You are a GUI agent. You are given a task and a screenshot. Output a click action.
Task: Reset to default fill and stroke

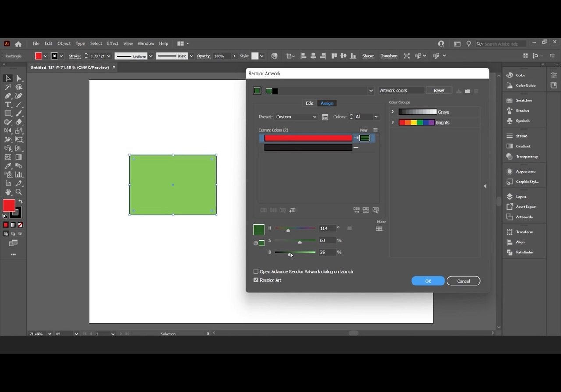coord(5,216)
